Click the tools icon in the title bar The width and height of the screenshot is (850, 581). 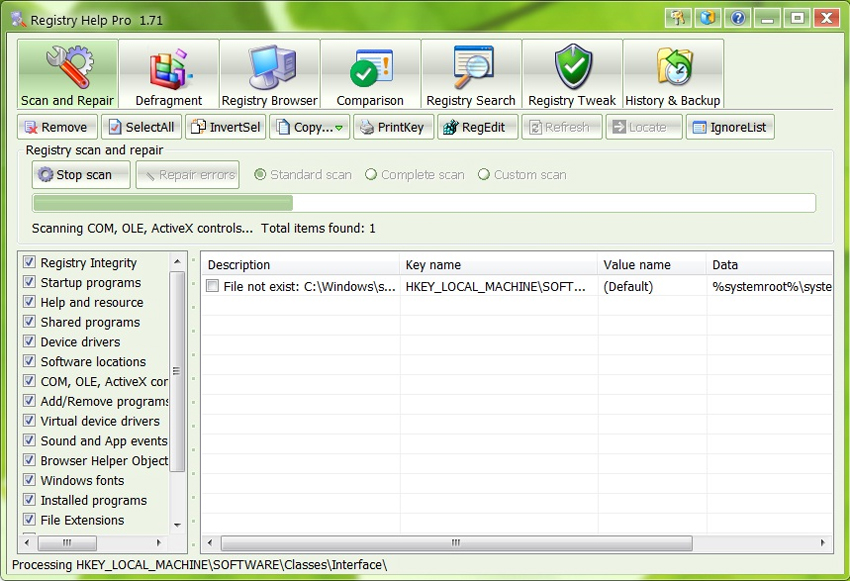pos(679,18)
